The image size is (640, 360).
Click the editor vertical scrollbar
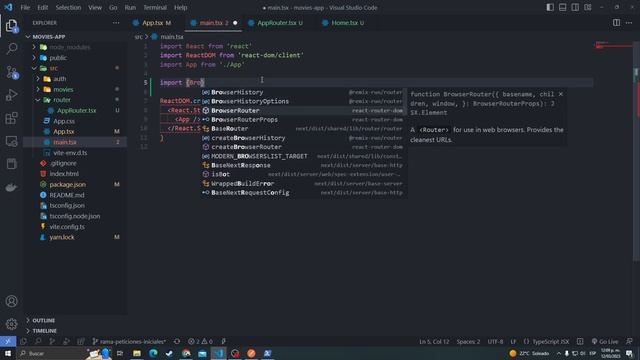(637, 151)
